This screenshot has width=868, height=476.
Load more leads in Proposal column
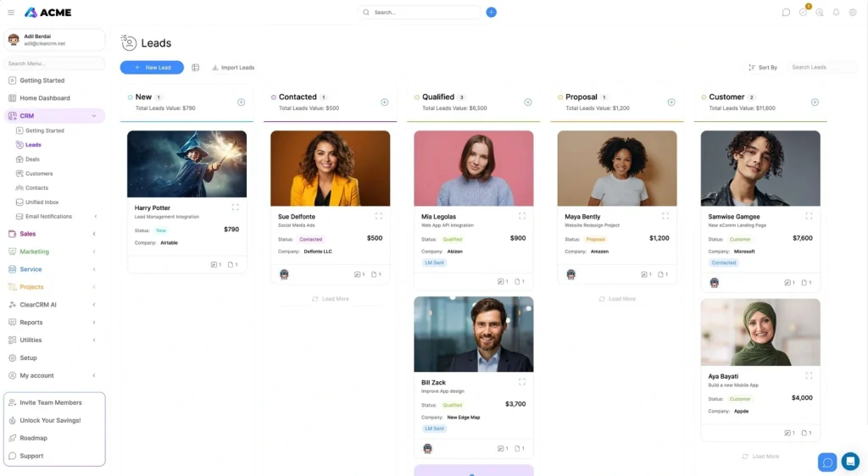[x=617, y=298]
